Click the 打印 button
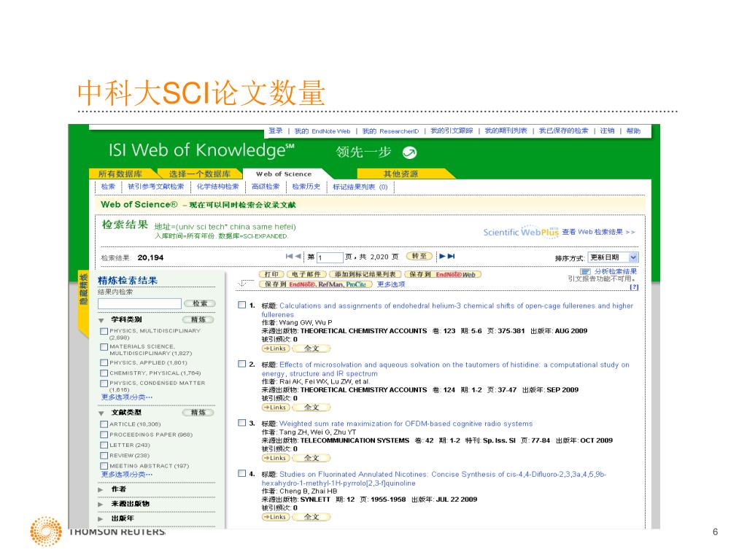747x560 pixels. coord(271,274)
